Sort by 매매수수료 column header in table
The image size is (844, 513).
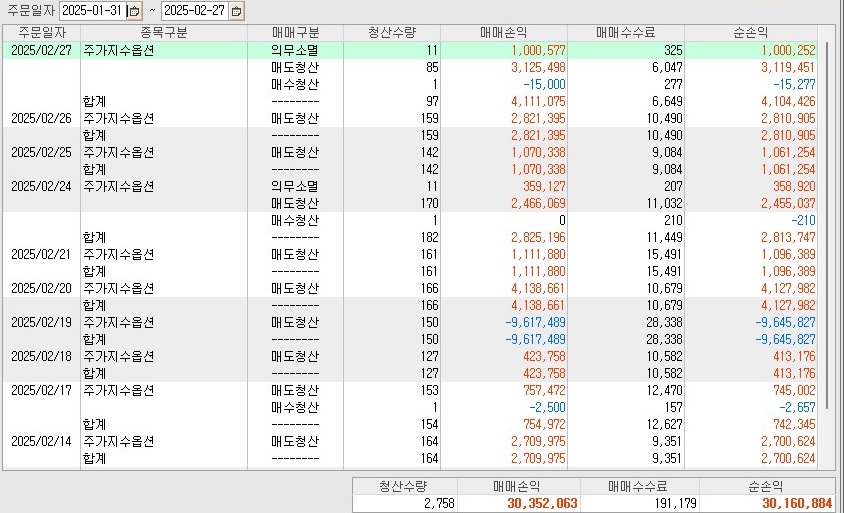625,33
